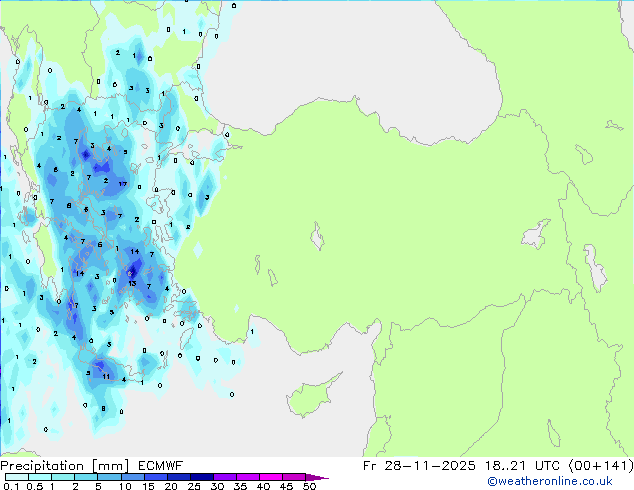Click the 2–5 mm legend color swatch

[x=86, y=477]
